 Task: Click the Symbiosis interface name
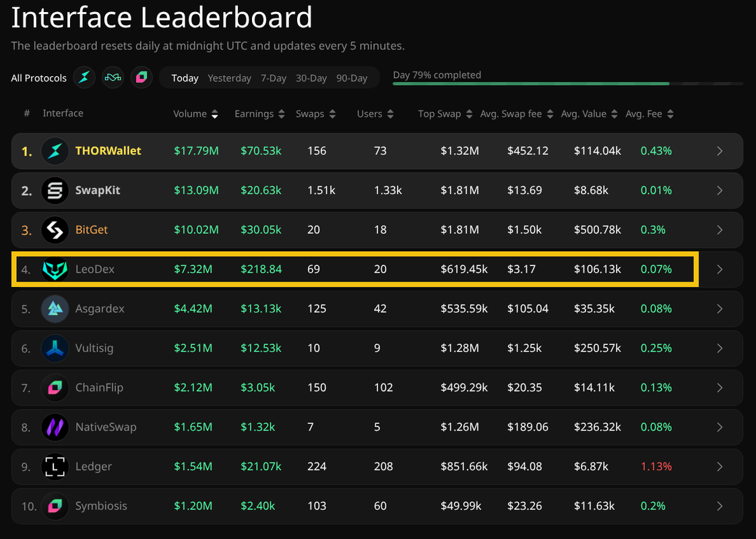[x=101, y=506]
